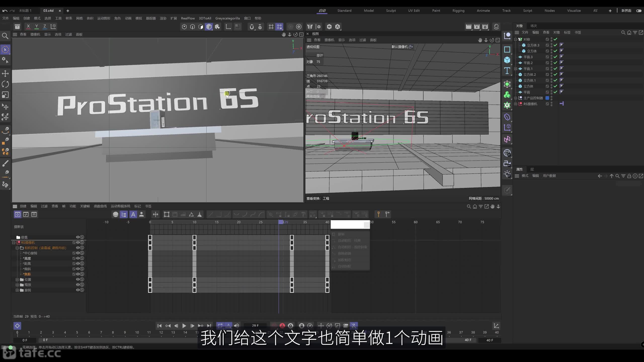Click the Play Forward button
This screenshot has height=362, width=644.
[x=184, y=326]
